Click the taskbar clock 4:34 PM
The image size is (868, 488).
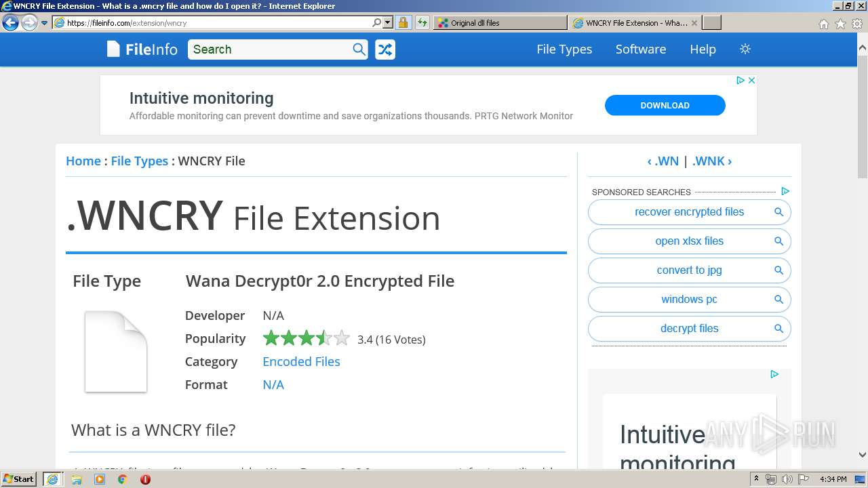[x=833, y=479]
